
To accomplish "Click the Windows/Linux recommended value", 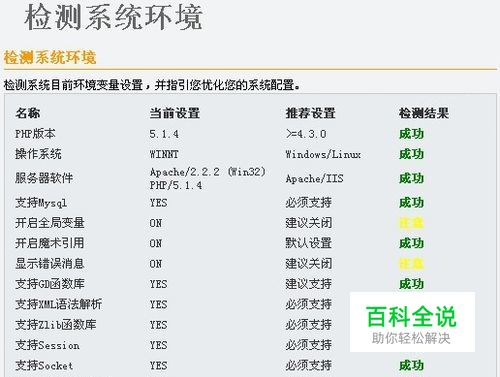I will tap(323, 154).
